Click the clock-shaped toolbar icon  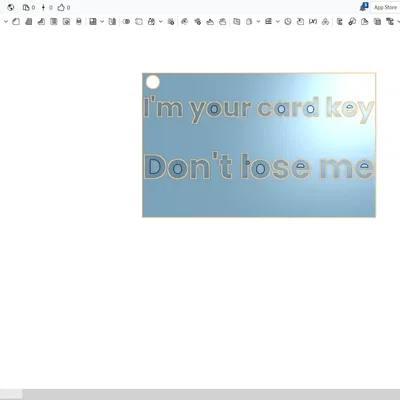(x=288, y=22)
